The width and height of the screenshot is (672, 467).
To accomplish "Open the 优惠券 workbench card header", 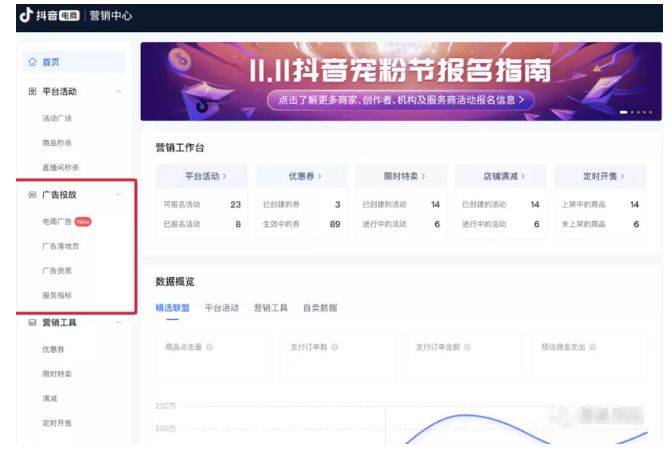I will 301,176.
